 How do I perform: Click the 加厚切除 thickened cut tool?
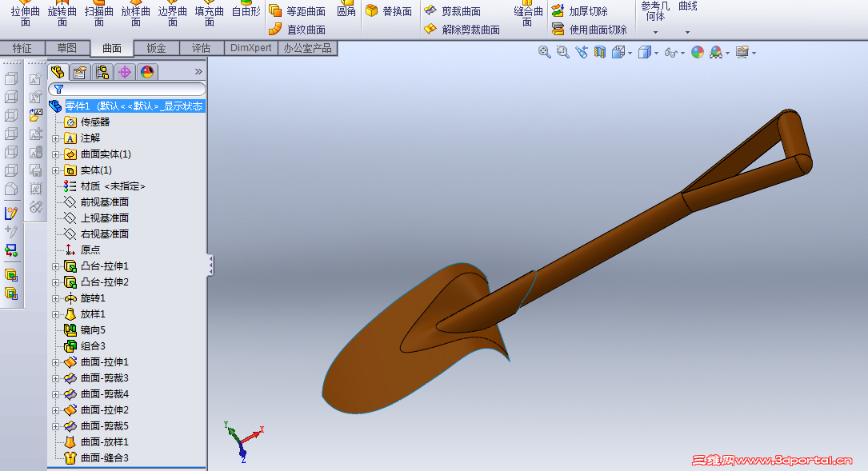[579, 11]
